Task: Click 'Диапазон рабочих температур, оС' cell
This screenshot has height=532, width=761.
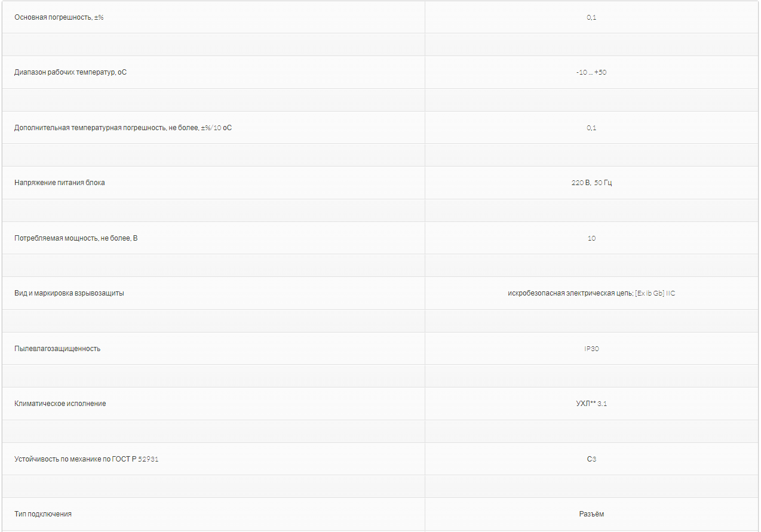Action: pos(70,72)
